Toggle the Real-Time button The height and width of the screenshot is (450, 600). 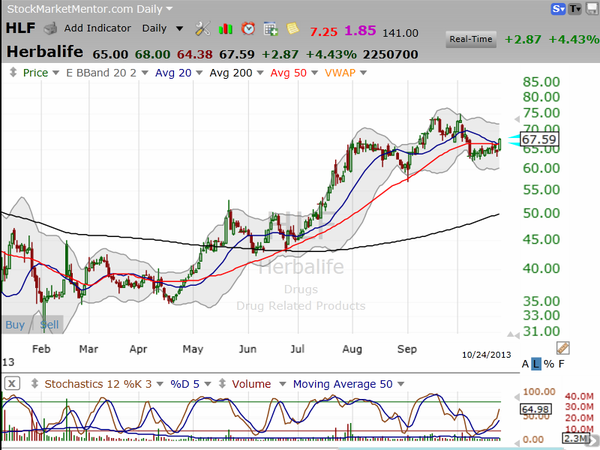471,39
